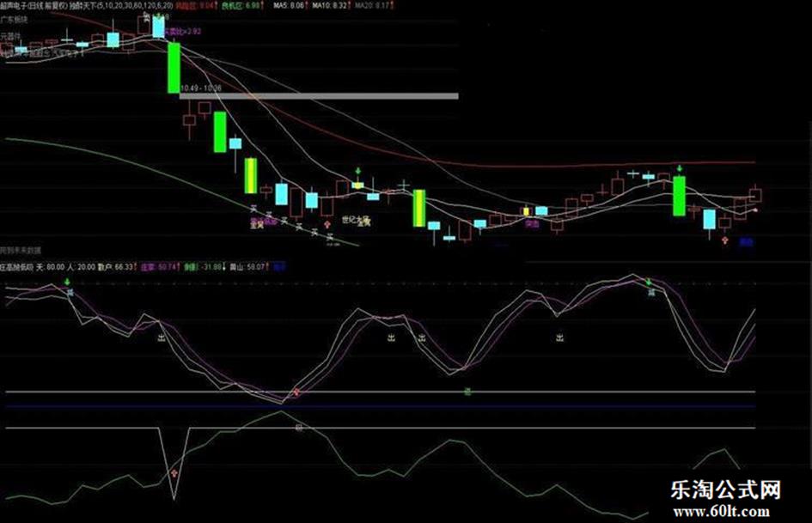Click the MA5: 8.06 readout

(290, 6)
